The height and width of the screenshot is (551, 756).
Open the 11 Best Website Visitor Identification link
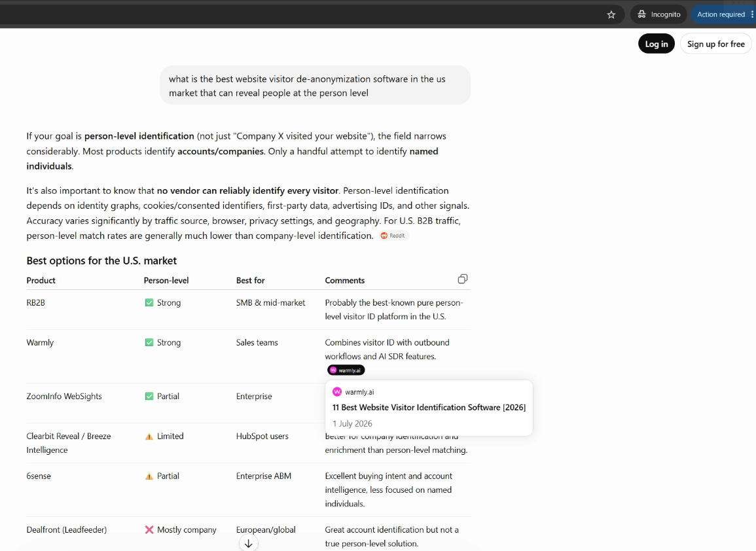click(429, 407)
